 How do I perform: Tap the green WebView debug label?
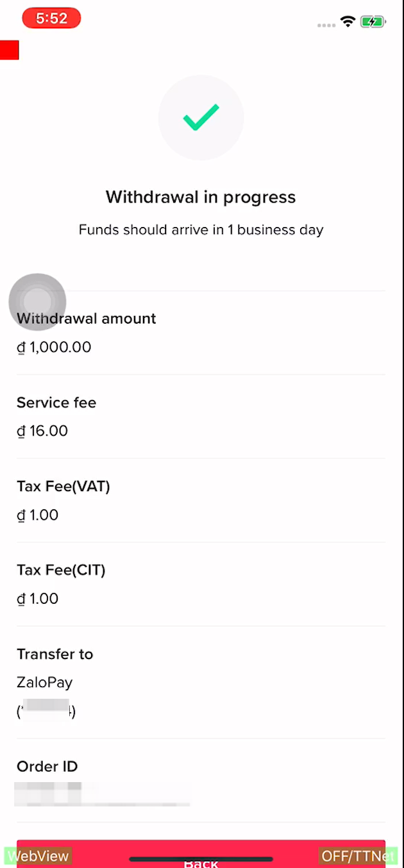(38, 856)
